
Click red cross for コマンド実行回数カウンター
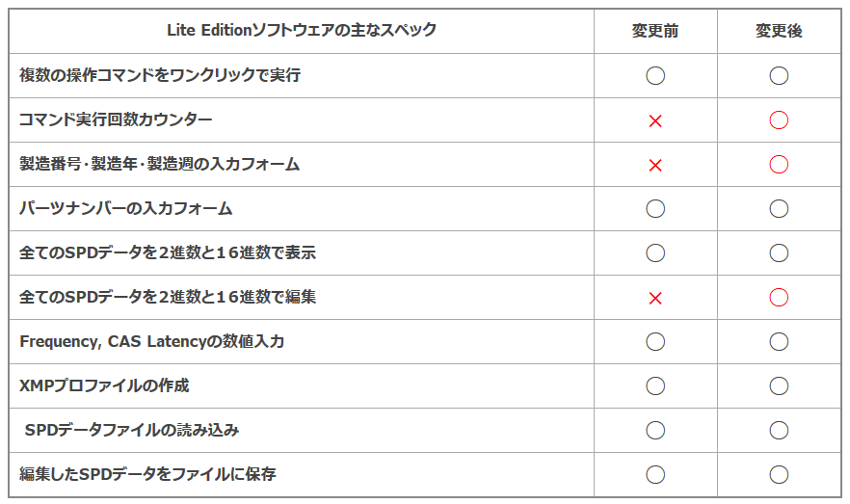[x=655, y=120]
